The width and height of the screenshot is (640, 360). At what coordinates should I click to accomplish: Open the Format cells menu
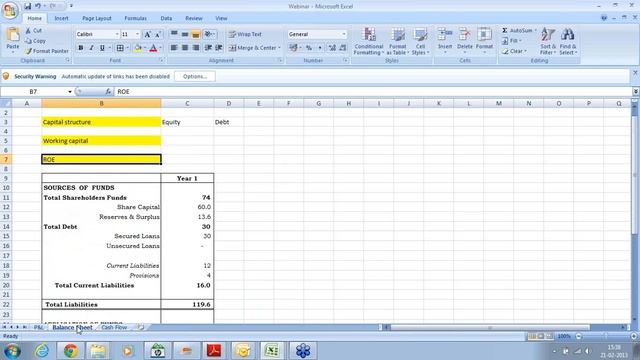pyautogui.click(x=484, y=40)
